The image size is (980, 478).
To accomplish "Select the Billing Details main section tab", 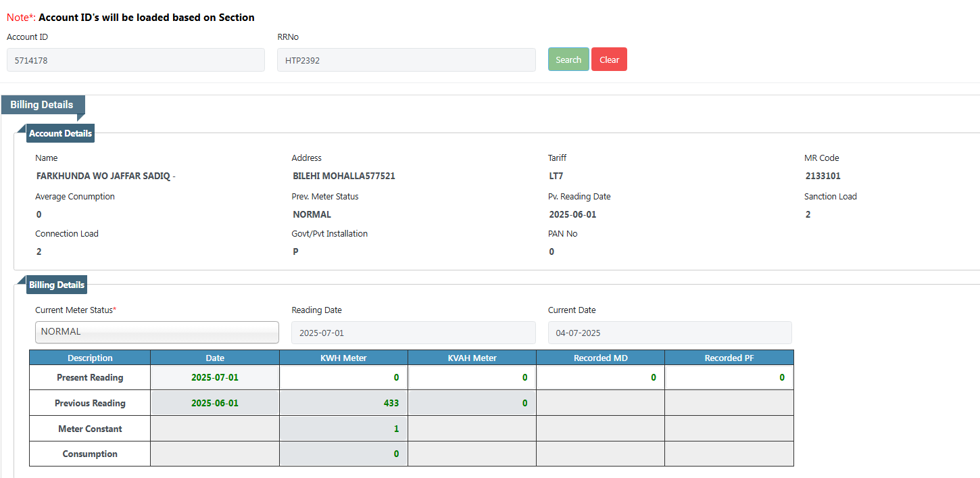I will tap(42, 105).
